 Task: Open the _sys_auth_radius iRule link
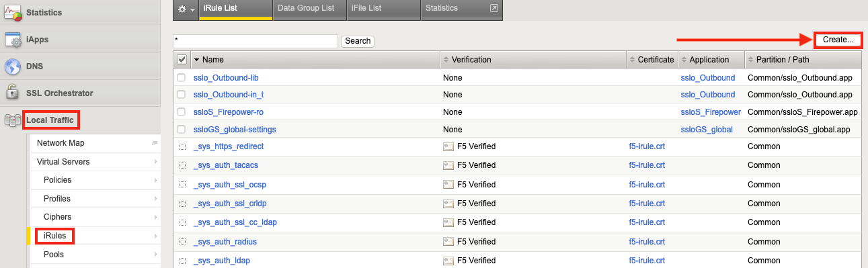[x=225, y=242]
